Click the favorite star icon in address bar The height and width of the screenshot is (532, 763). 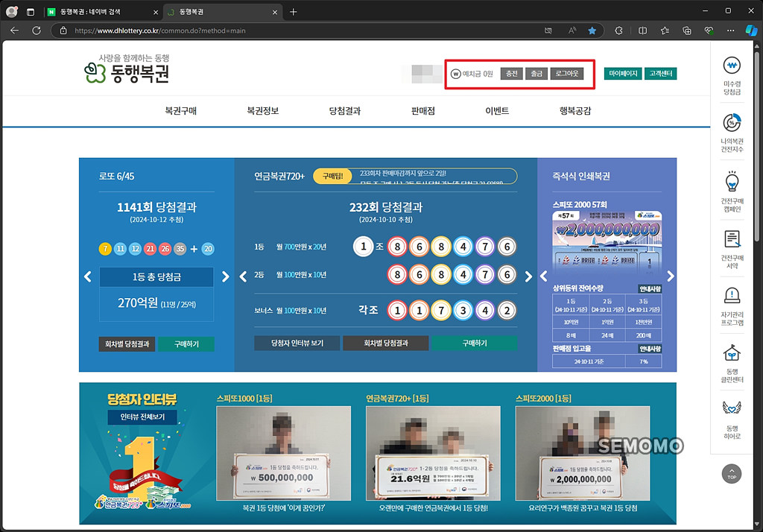click(x=592, y=31)
